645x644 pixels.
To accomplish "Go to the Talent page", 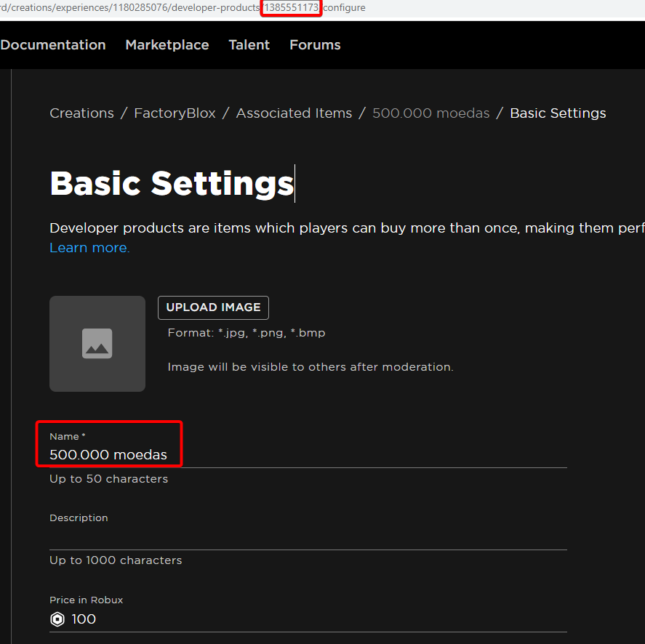I will coord(249,44).
